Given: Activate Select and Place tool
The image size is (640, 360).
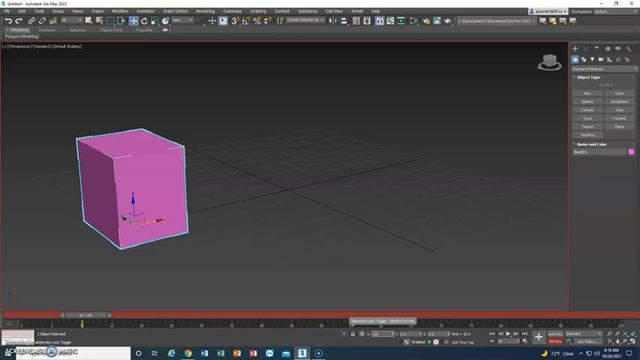Looking at the screenshot, I should [165, 21].
